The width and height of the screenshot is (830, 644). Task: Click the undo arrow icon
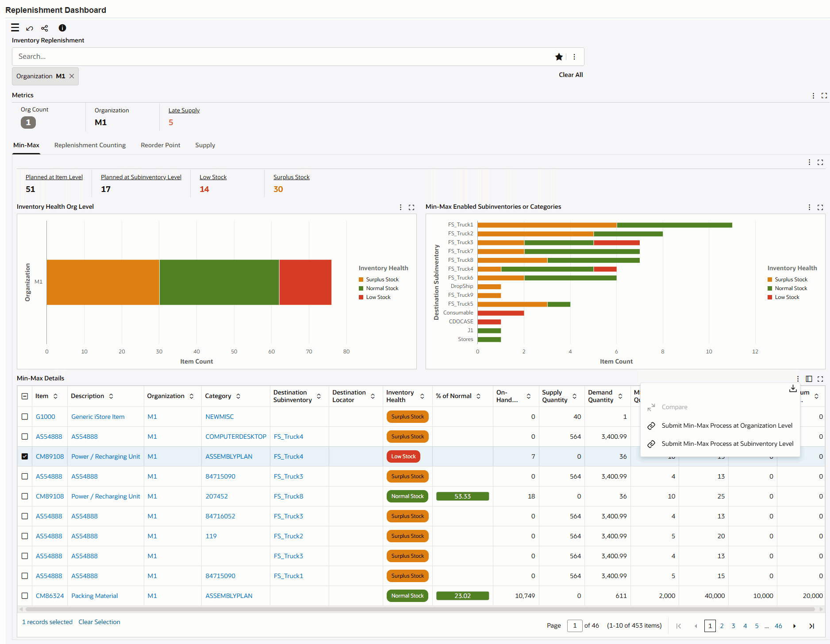30,28
